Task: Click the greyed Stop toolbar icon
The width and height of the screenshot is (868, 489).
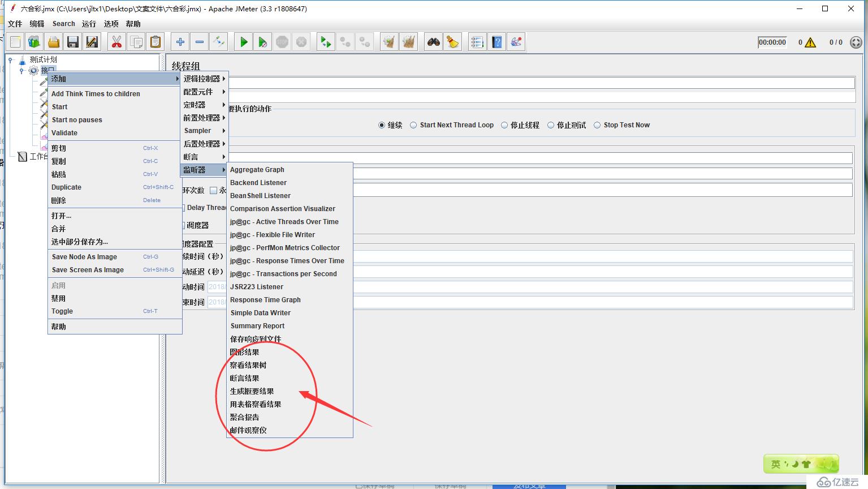Action: (282, 42)
